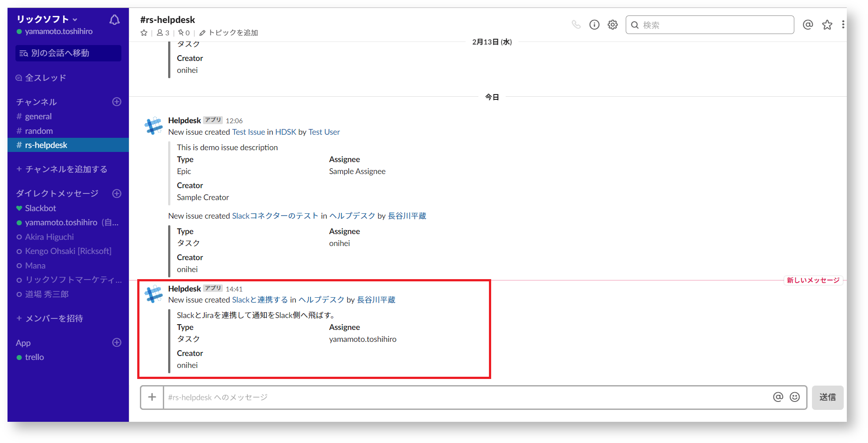Click 今日 date divider label
868x443 pixels.
click(492, 97)
